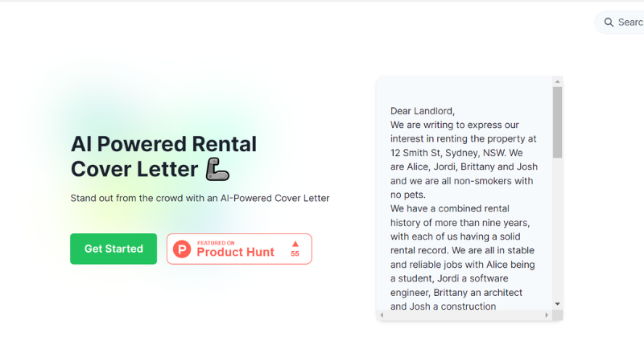Click the vertical scrollbar track below the thumb
Image resolution: width=644 pixels, height=362 pixels.
point(557,228)
